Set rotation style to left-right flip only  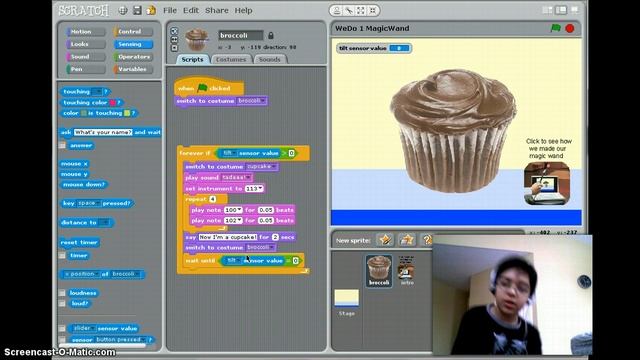coord(174,40)
